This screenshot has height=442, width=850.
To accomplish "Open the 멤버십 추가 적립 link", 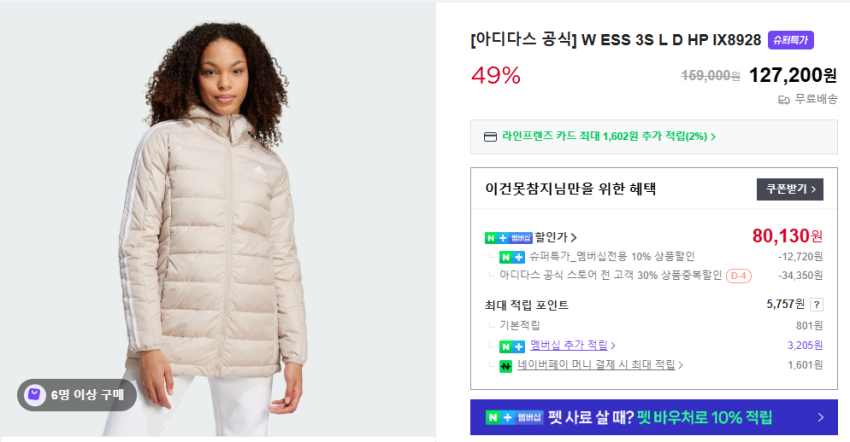I will (x=572, y=345).
